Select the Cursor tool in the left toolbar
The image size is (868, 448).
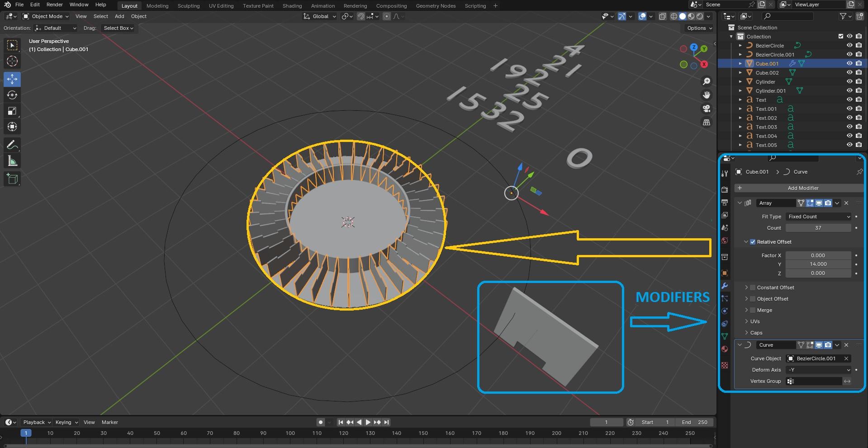12,61
